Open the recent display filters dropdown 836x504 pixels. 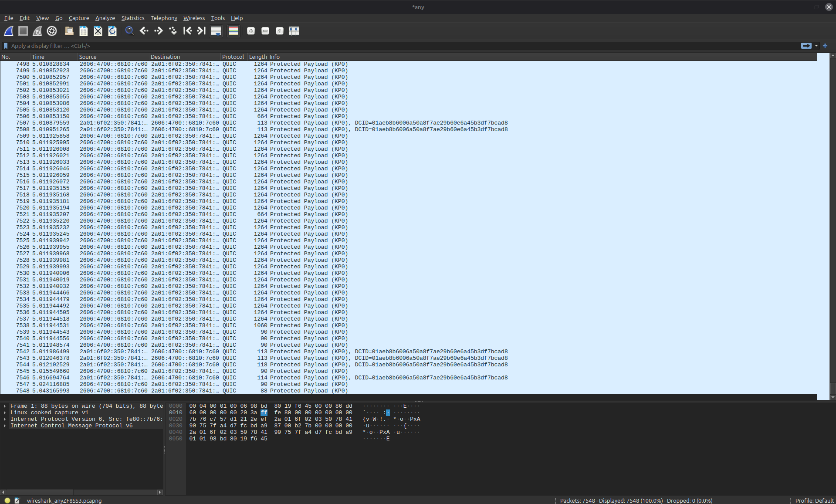point(816,46)
